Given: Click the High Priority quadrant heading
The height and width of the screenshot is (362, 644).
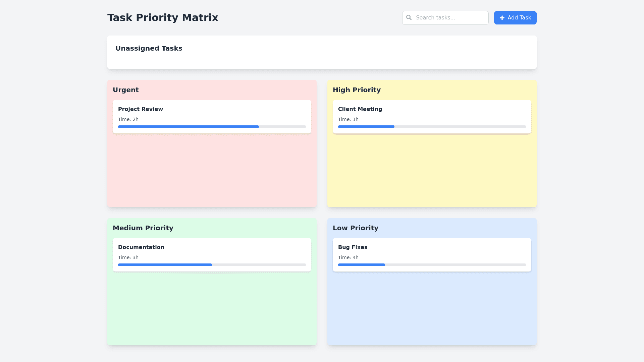Looking at the screenshot, I should tap(357, 90).
